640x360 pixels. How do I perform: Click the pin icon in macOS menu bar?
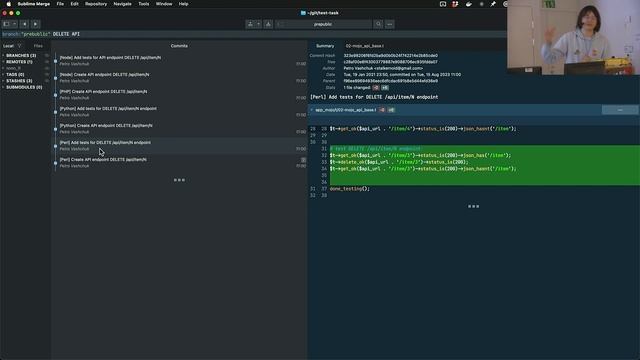click(493, 4)
